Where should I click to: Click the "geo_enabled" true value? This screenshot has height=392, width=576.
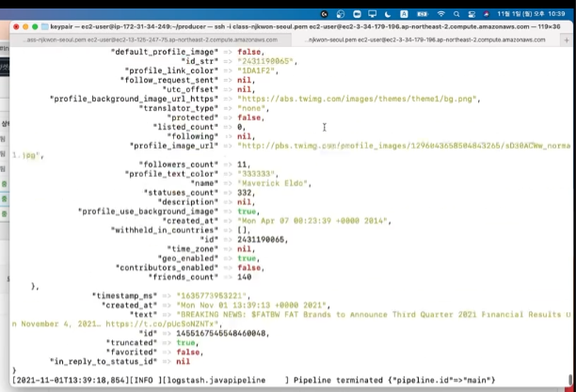click(247, 259)
